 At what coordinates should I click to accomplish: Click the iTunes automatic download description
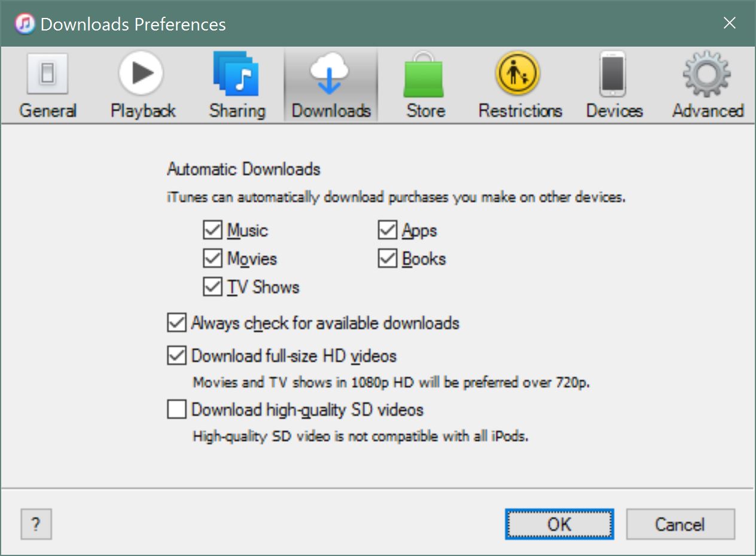click(x=396, y=197)
